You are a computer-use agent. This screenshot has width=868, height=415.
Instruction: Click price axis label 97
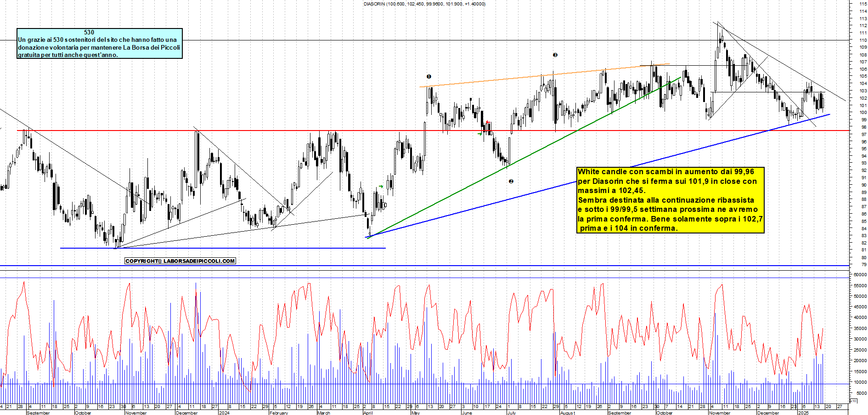[x=864, y=134]
